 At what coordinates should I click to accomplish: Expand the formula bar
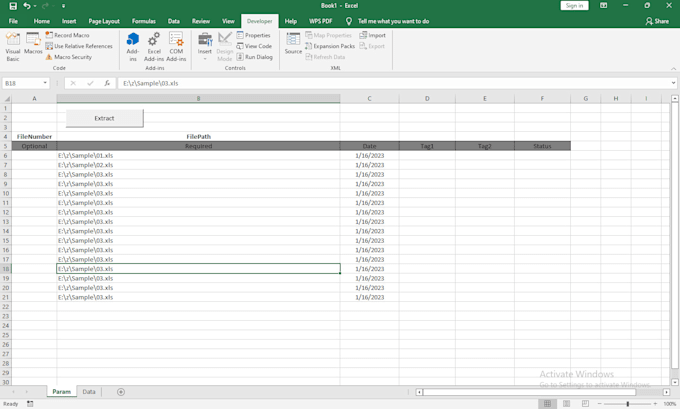coord(674,83)
